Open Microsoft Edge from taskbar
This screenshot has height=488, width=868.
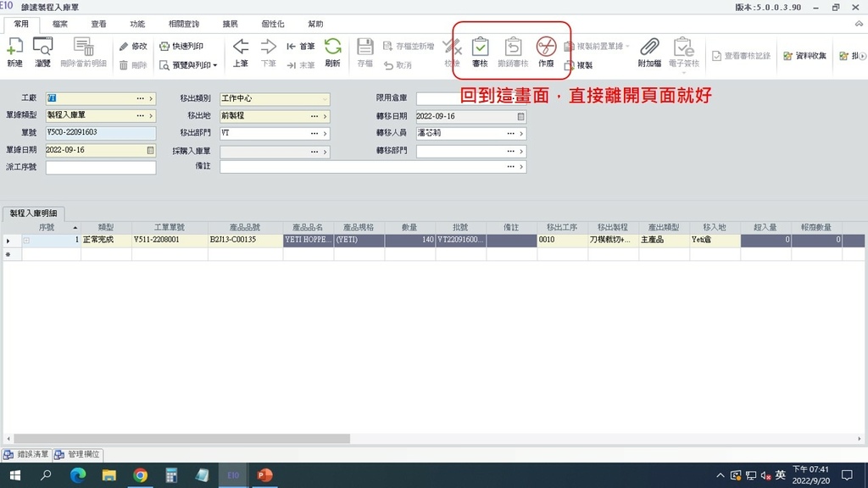pyautogui.click(x=77, y=475)
